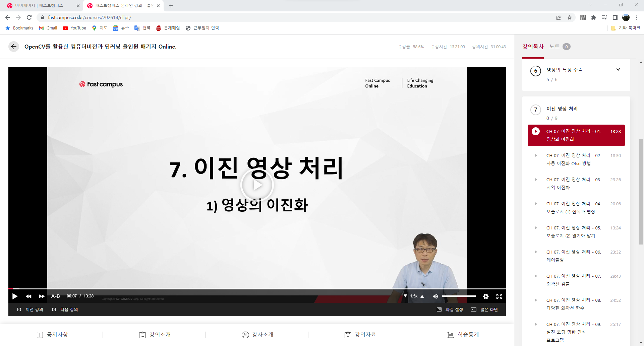This screenshot has width=644, height=346.
Task: Open the YouTube bookmark
Action: (74, 28)
